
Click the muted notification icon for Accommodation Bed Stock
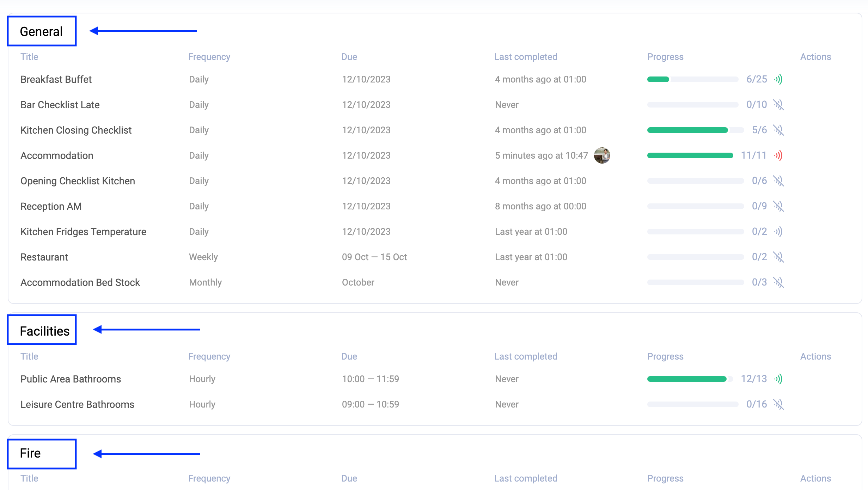pos(780,282)
